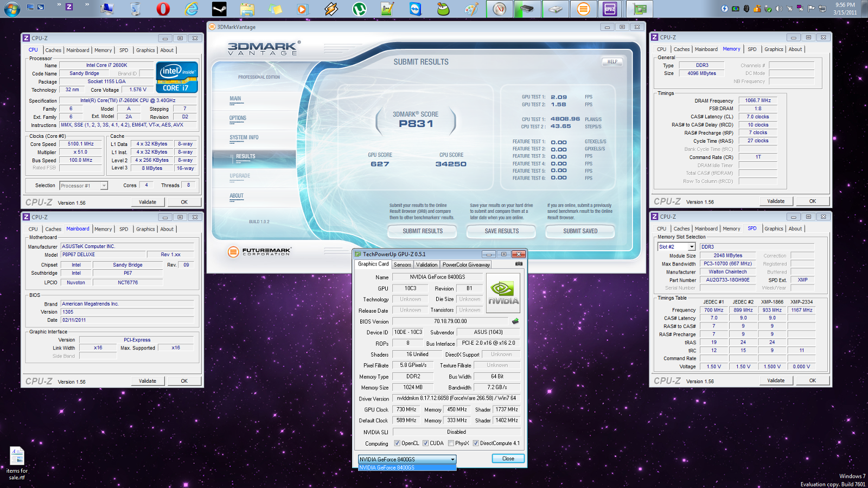This screenshot has width=868, height=488.
Task: Click the SUBMIT SAVED button
Action: click(580, 231)
